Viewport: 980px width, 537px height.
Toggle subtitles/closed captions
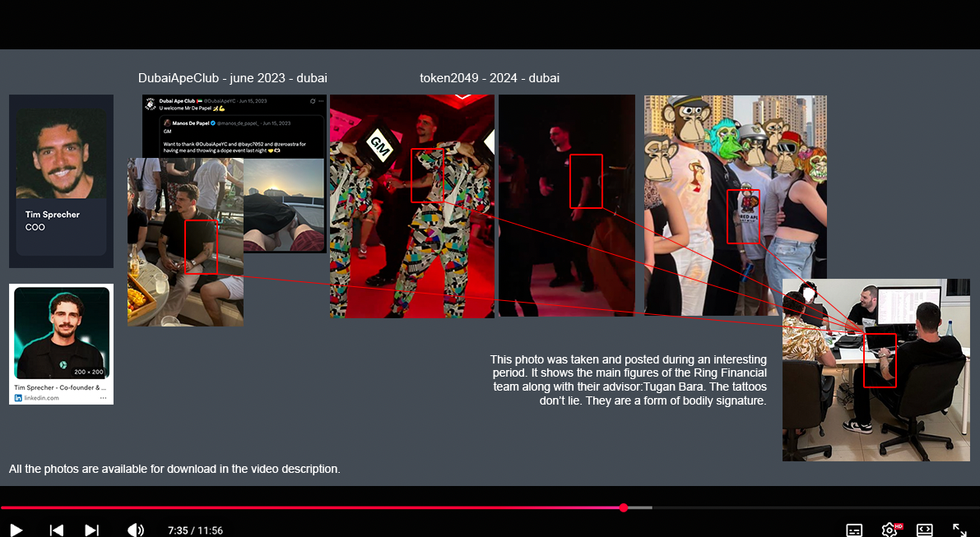point(854,530)
